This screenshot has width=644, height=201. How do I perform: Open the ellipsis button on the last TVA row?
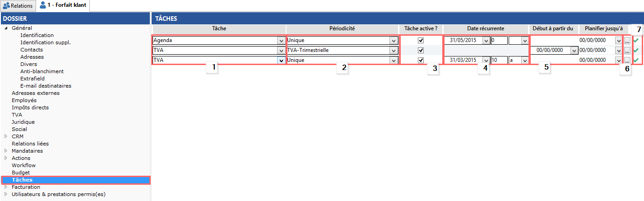coord(627,61)
